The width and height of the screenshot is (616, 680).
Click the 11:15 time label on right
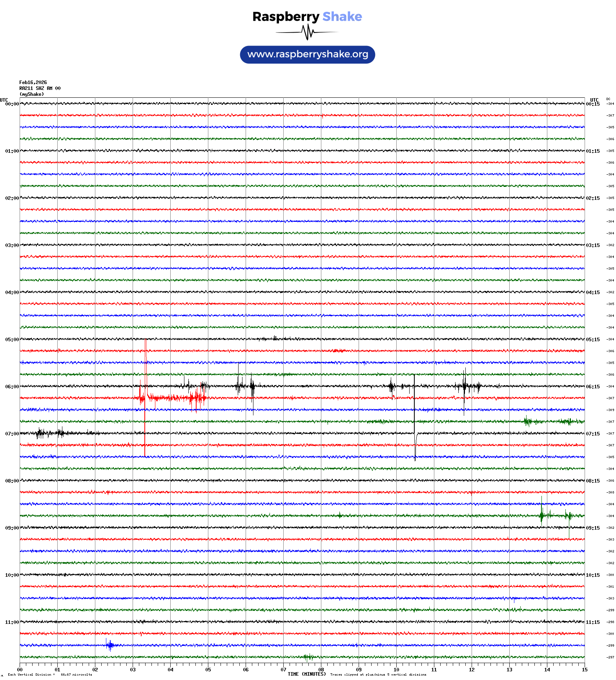[592, 622]
